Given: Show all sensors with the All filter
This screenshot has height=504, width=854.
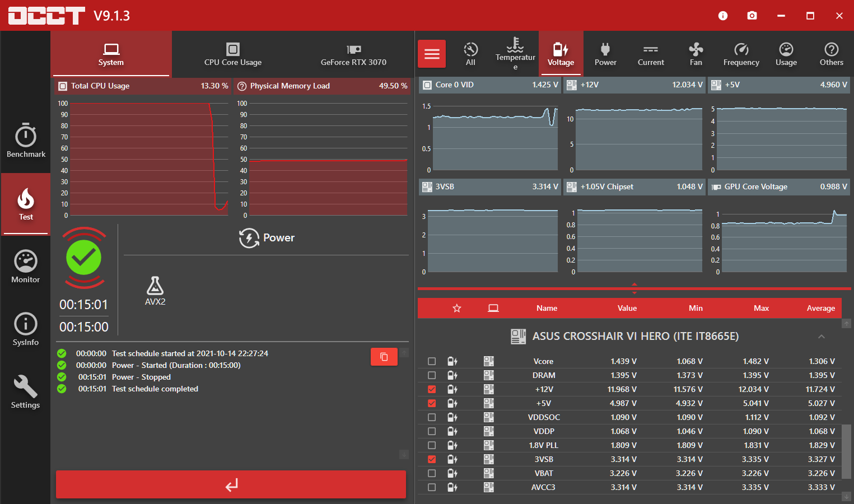Looking at the screenshot, I should 470,54.
